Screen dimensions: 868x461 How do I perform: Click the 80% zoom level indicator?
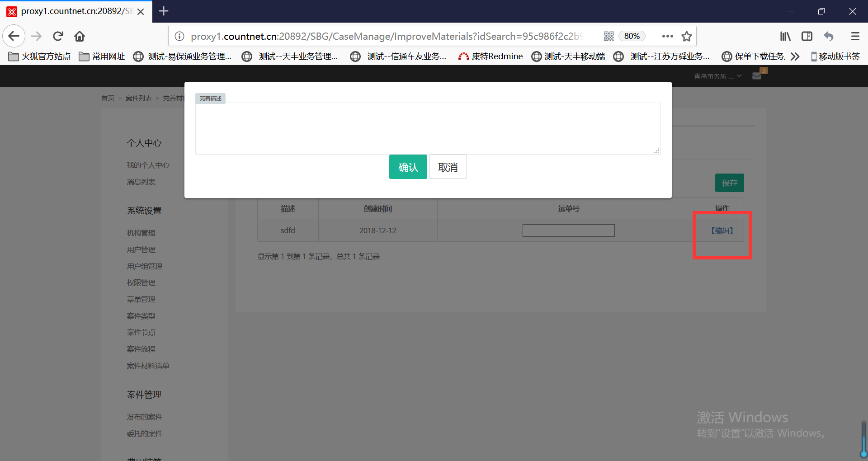click(x=632, y=36)
